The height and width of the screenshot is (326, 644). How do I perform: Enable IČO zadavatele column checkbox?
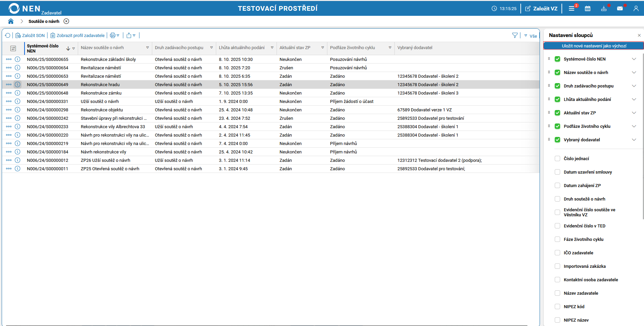[x=557, y=253]
